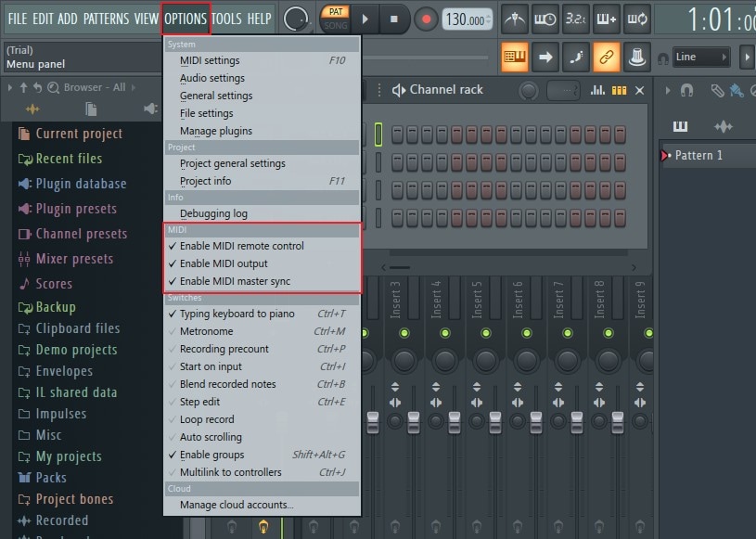Toggle Start on input option
756x539 pixels.
263,366
